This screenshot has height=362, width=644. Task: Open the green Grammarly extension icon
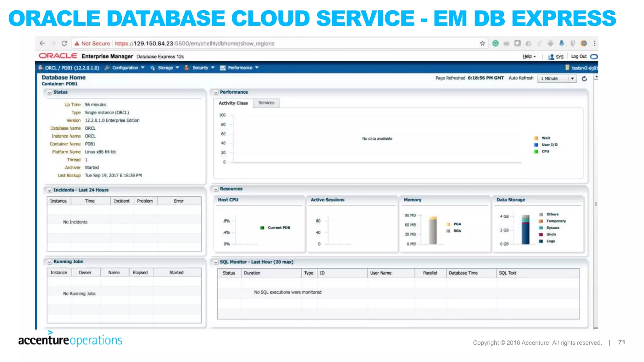[x=495, y=43]
